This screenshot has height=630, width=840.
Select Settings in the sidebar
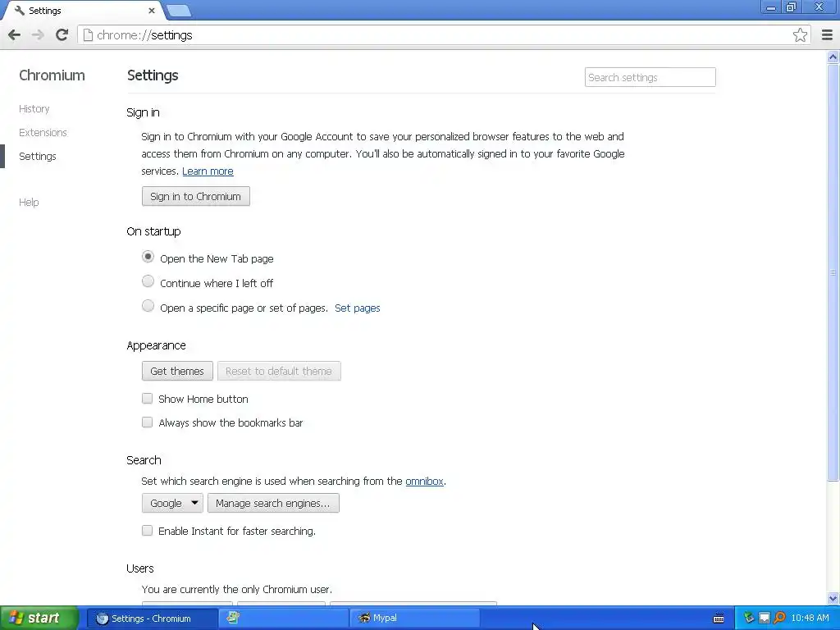pyautogui.click(x=38, y=157)
